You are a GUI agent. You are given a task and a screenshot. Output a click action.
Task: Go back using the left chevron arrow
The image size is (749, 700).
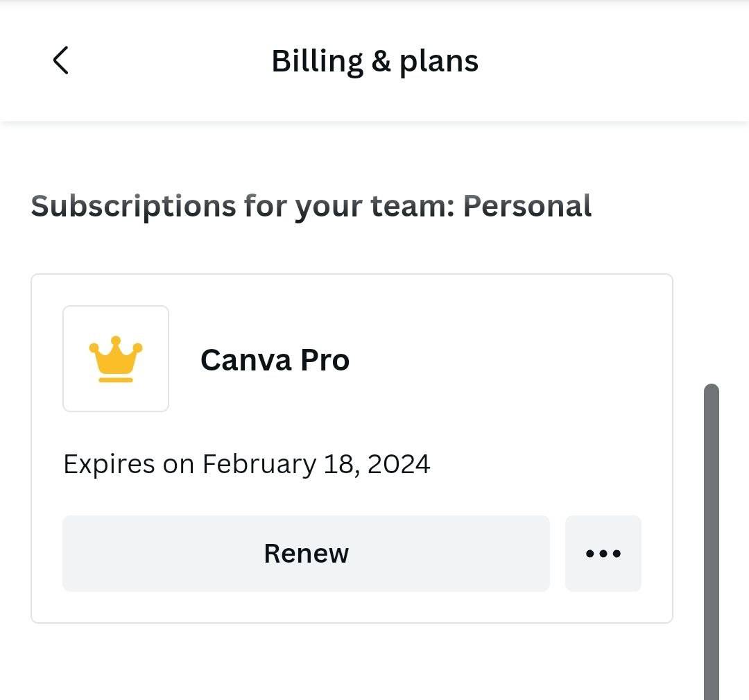click(x=61, y=60)
